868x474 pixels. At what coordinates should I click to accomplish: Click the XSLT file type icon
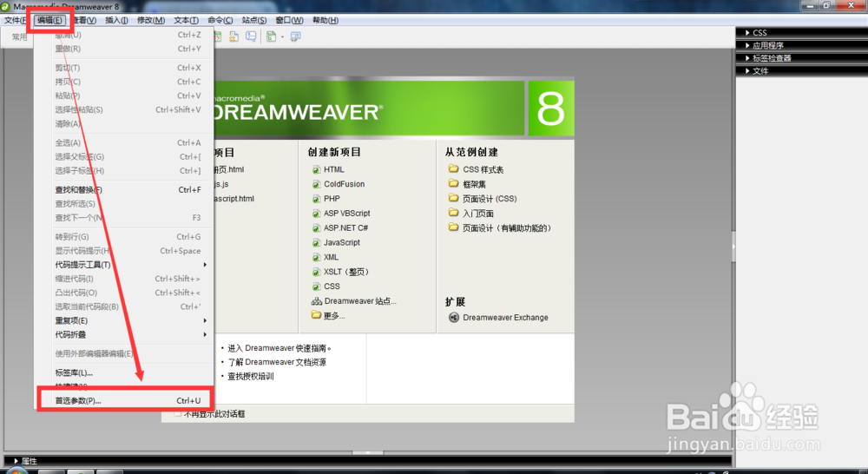(x=316, y=272)
